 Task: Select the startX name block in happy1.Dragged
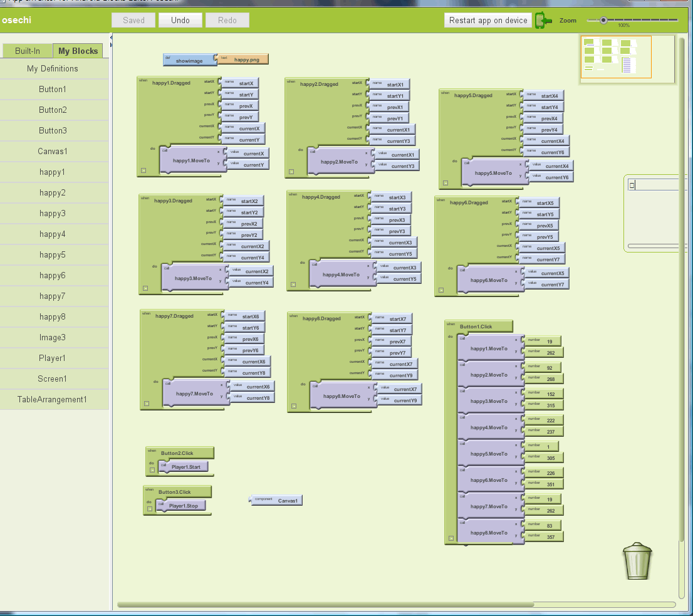click(240, 83)
